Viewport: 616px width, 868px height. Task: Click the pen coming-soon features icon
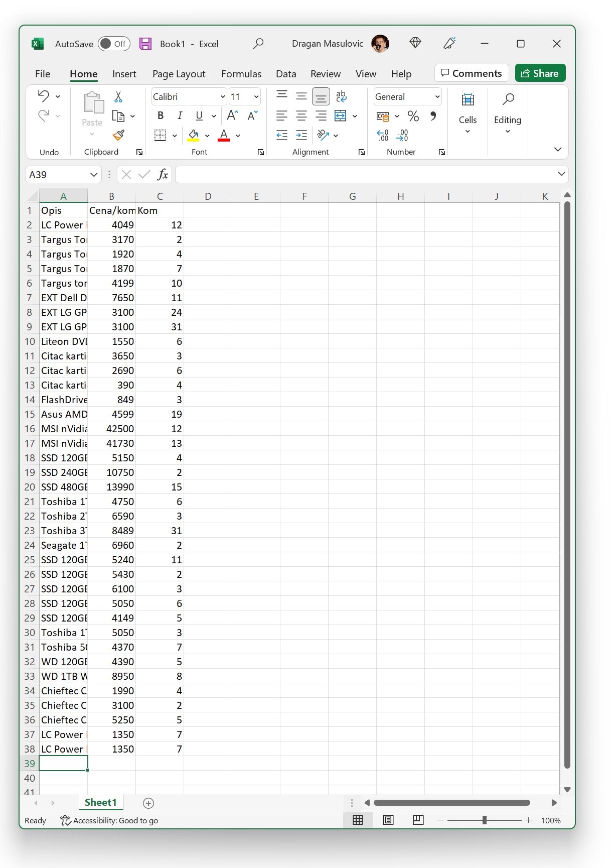[x=449, y=43]
